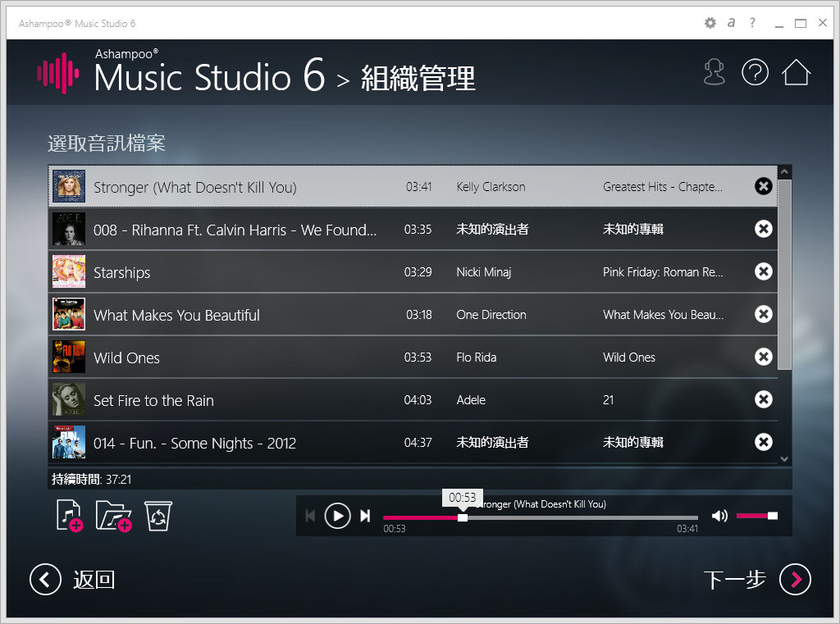Clear the list with the trash icon
The height and width of the screenshot is (624, 840).
(x=158, y=516)
